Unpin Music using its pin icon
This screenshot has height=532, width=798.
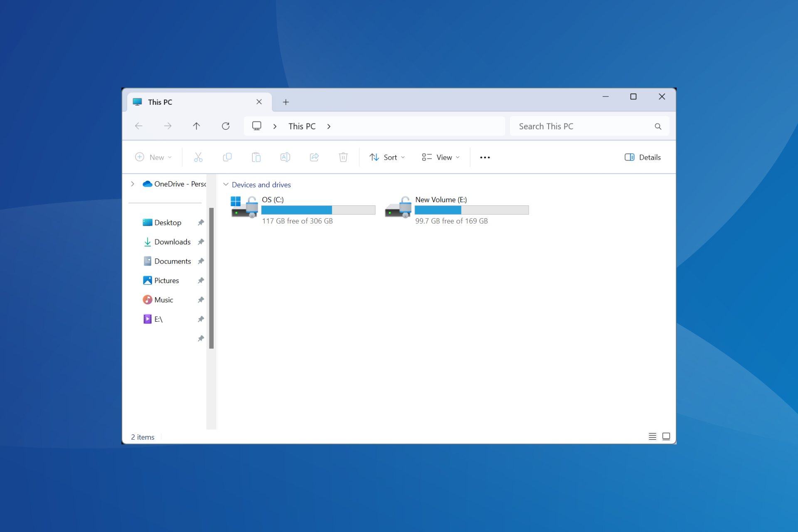click(201, 300)
